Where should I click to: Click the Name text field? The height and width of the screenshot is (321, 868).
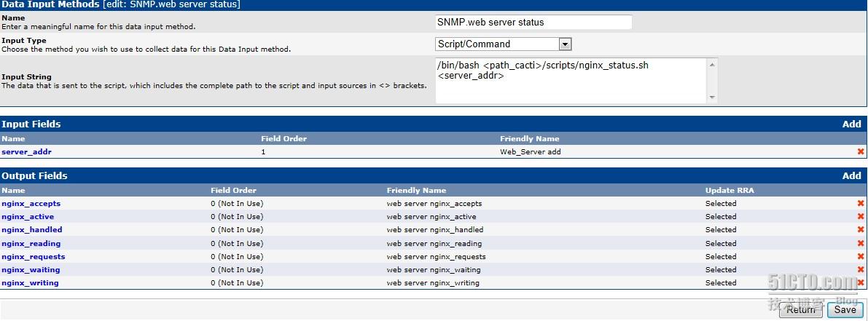coord(533,22)
